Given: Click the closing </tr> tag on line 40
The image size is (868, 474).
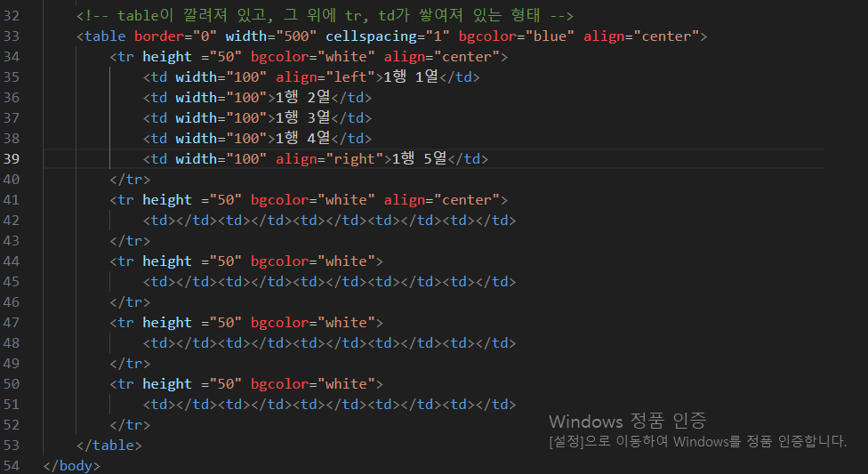Looking at the screenshot, I should coord(130,180).
